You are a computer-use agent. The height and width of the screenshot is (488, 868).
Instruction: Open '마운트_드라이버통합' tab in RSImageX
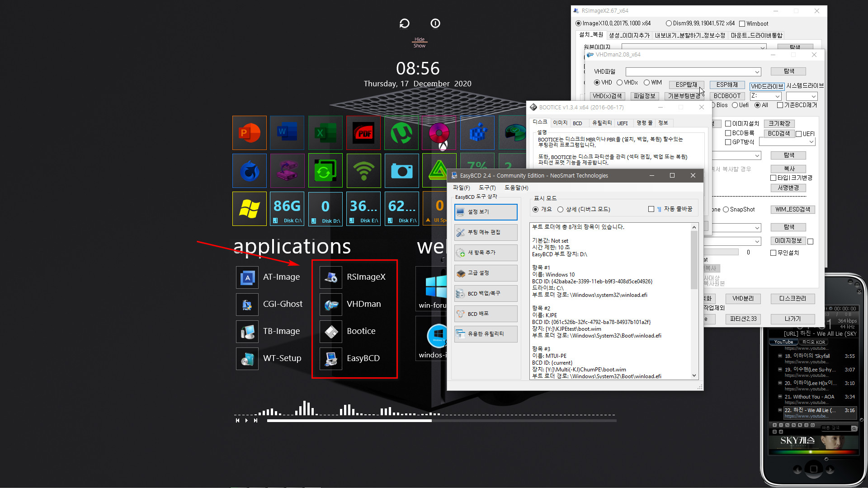click(x=756, y=35)
